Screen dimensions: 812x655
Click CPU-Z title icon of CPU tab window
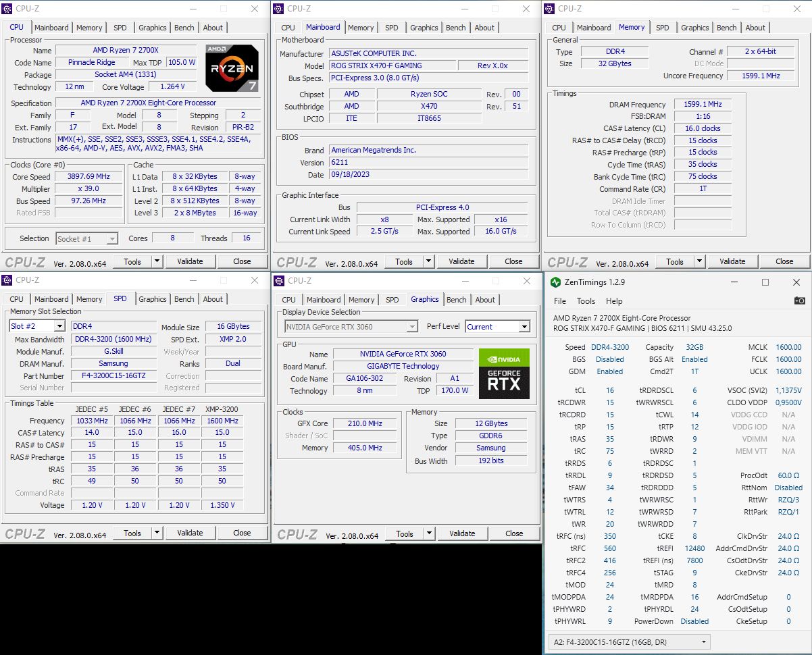pyautogui.click(x=7, y=9)
